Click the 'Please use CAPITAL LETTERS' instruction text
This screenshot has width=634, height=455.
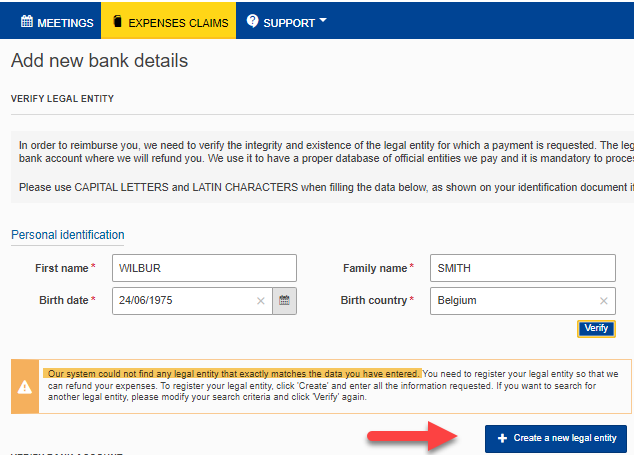tap(326, 187)
